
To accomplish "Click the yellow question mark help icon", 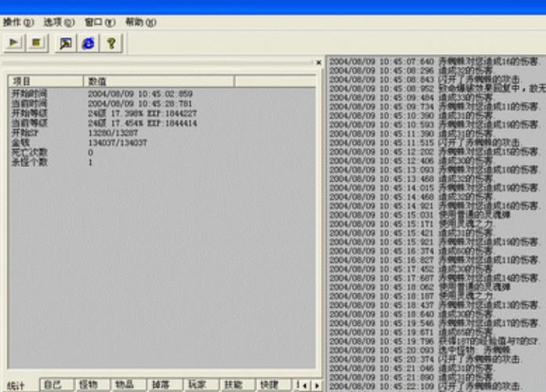I will tap(111, 44).
